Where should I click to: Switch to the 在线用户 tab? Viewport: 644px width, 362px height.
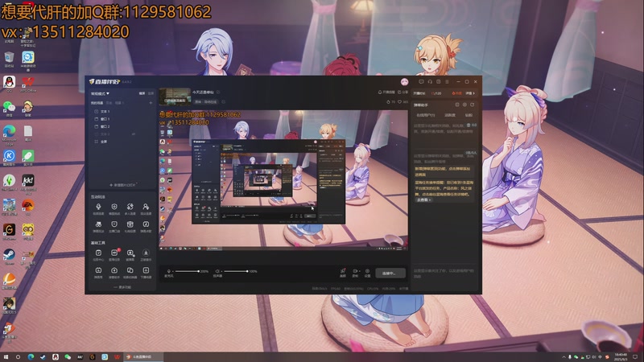[x=426, y=115]
